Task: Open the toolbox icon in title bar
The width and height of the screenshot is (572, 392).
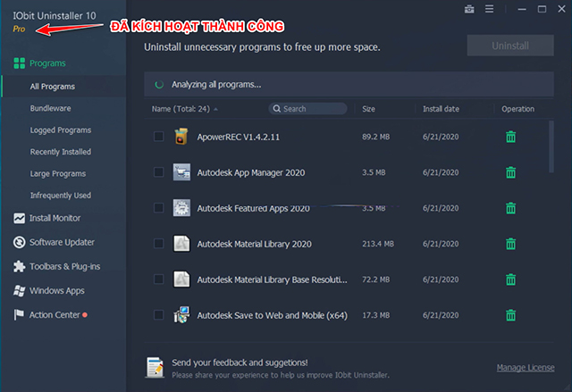Action: tap(469, 9)
